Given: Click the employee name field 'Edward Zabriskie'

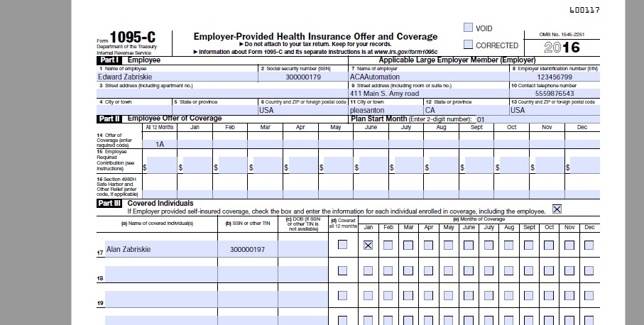Looking at the screenshot, I should pyautogui.click(x=178, y=77).
